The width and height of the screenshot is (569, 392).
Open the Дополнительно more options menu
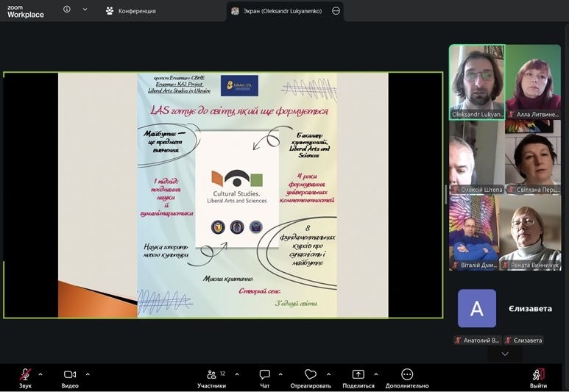[406, 375]
